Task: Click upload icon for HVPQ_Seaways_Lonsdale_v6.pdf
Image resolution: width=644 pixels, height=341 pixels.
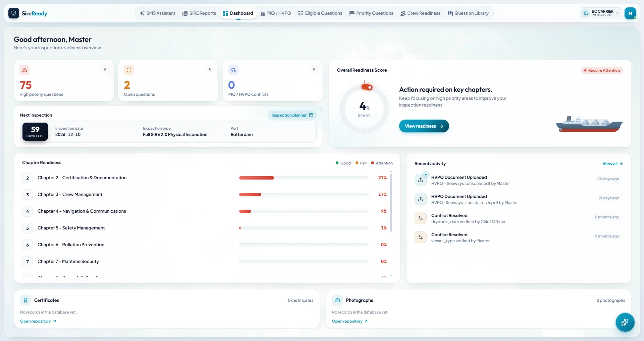Action: tap(421, 199)
